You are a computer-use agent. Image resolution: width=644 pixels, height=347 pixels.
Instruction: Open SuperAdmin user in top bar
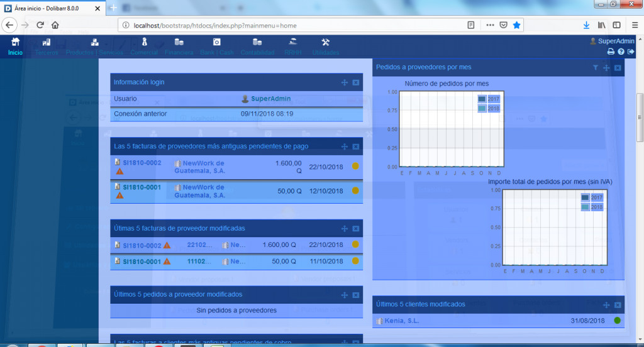(x=613, y=41)
